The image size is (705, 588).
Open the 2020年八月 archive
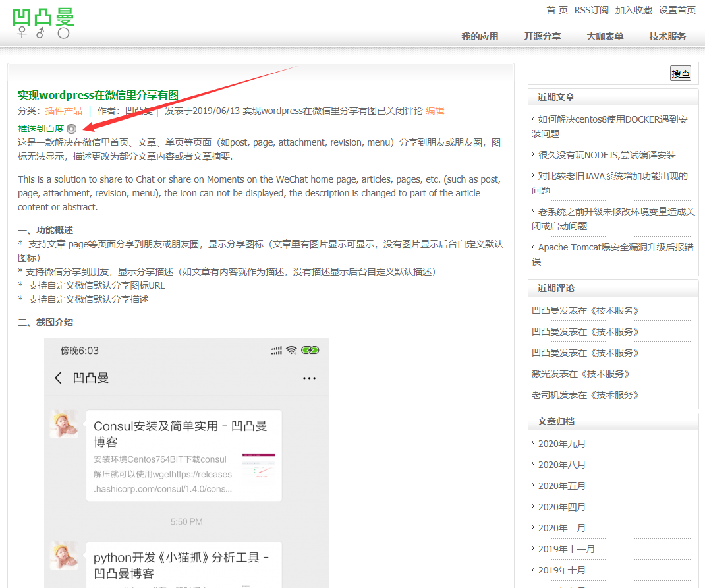(x=561, y=465)
